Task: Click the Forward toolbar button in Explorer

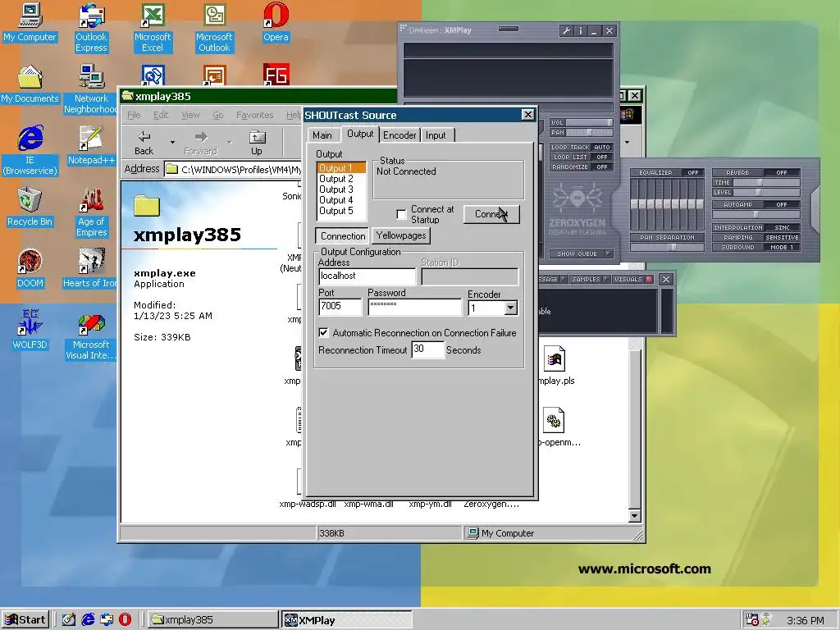Action: coord(200,143)
